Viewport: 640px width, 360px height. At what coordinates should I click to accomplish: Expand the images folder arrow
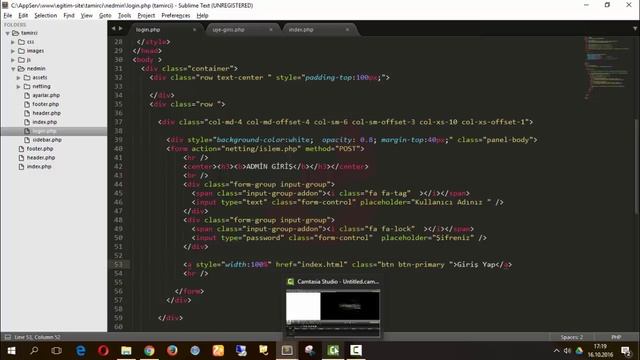coord(13,51)
